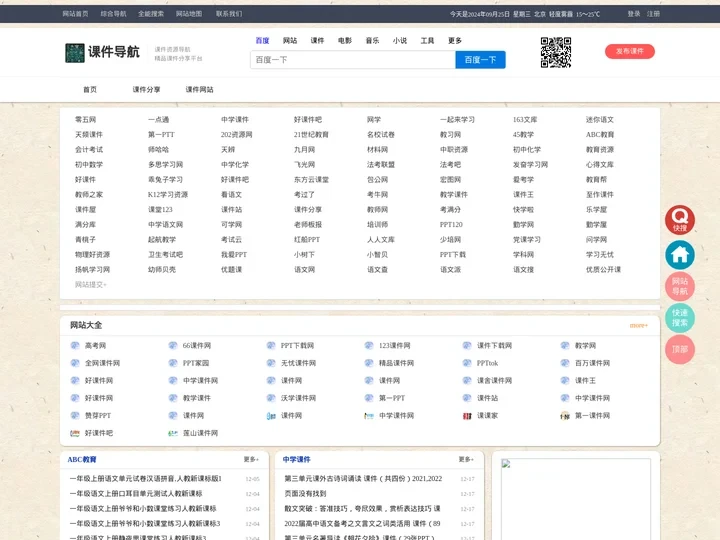This screenshot has height=540, width=720.
Task: Click the 登录 link
Action: pyautogui.click(x=634, y=14)
